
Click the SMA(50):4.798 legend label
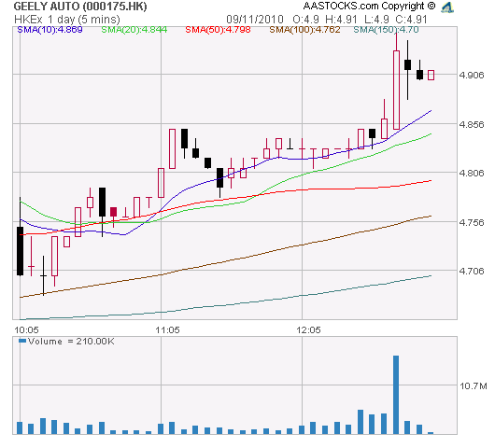click(218, 30)
